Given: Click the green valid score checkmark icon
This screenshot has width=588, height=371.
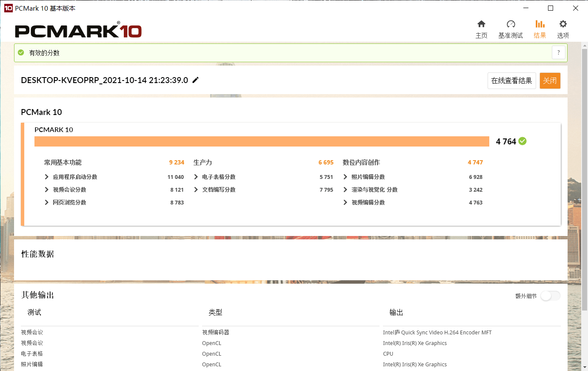Looking at the screenshot, I should click(21, 53).
